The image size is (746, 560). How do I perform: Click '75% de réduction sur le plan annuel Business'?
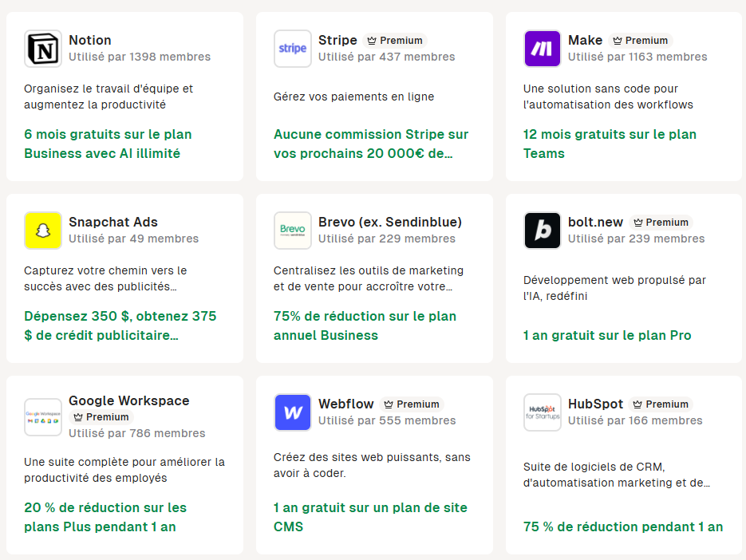tap(365, 326)
